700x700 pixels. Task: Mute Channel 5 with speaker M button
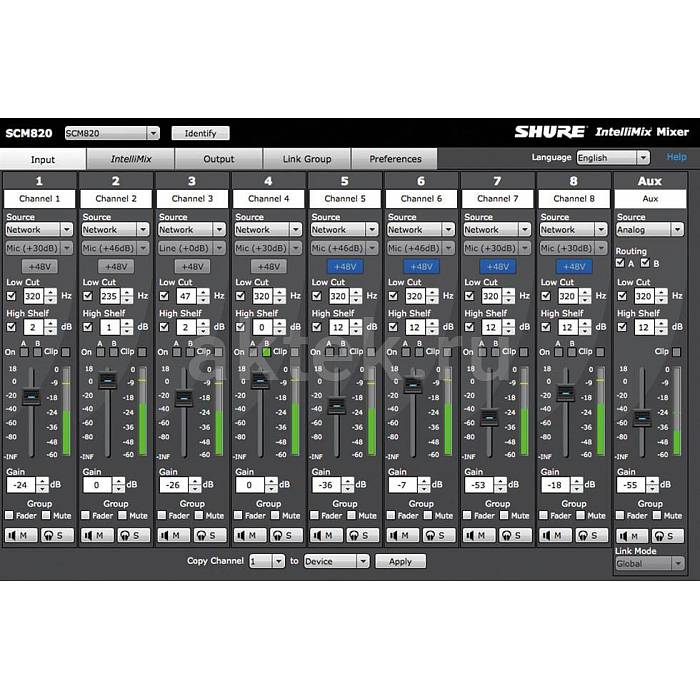[326, 535]
